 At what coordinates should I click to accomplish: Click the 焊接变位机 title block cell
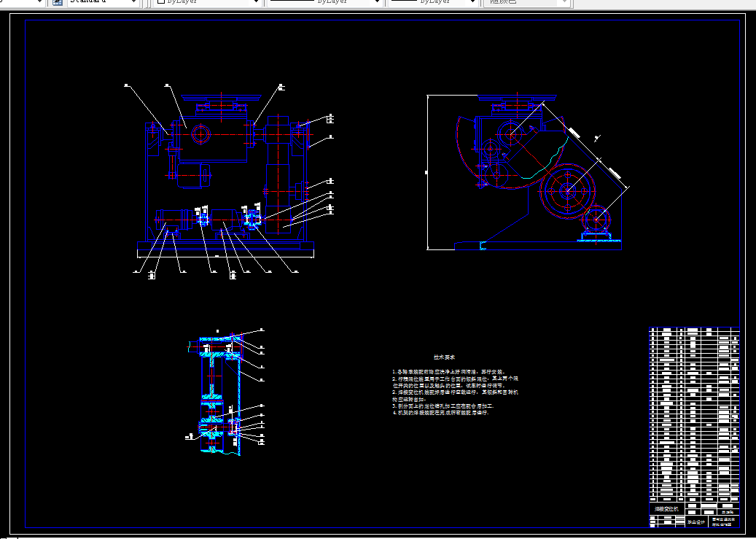click(666, 509)
